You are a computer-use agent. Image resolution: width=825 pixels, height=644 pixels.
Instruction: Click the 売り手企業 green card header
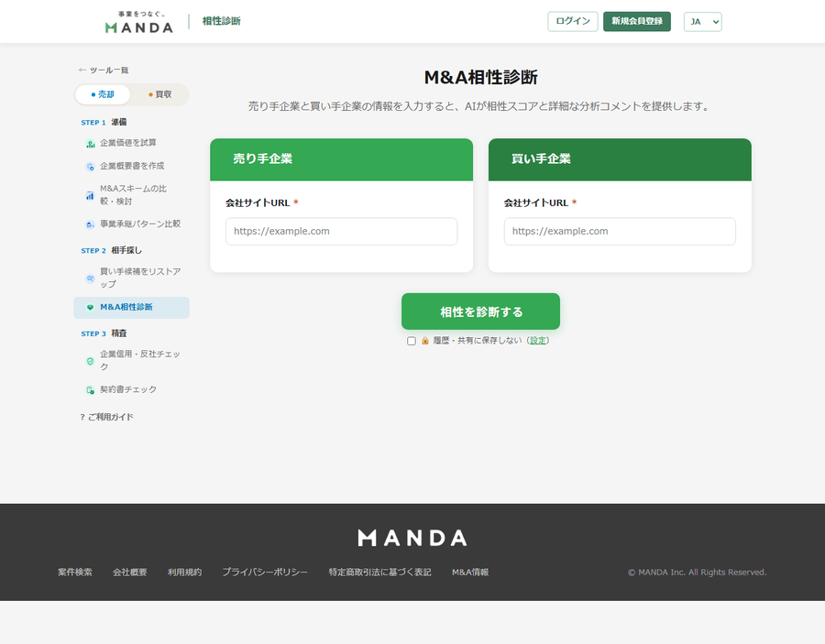pos(342,159)
